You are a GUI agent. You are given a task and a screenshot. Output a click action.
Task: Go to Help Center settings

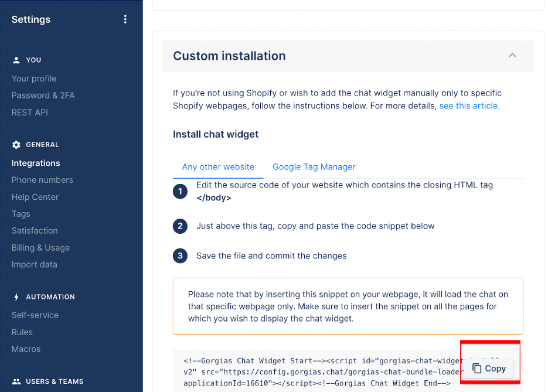[35, 197]
